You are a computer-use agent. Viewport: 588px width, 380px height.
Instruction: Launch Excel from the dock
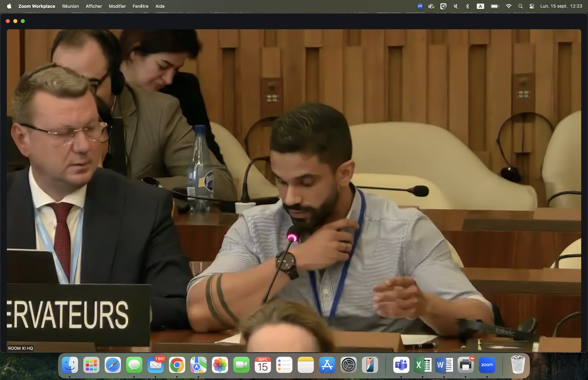422,365
